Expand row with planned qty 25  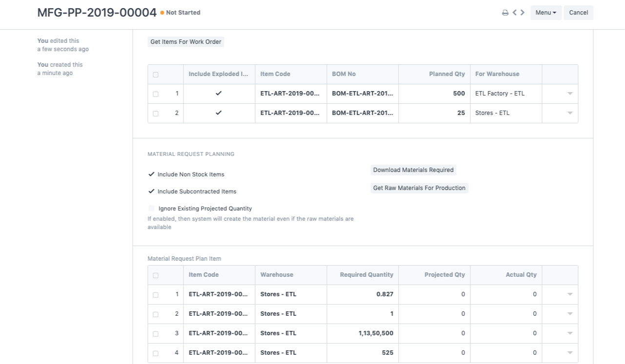[570, 113]
